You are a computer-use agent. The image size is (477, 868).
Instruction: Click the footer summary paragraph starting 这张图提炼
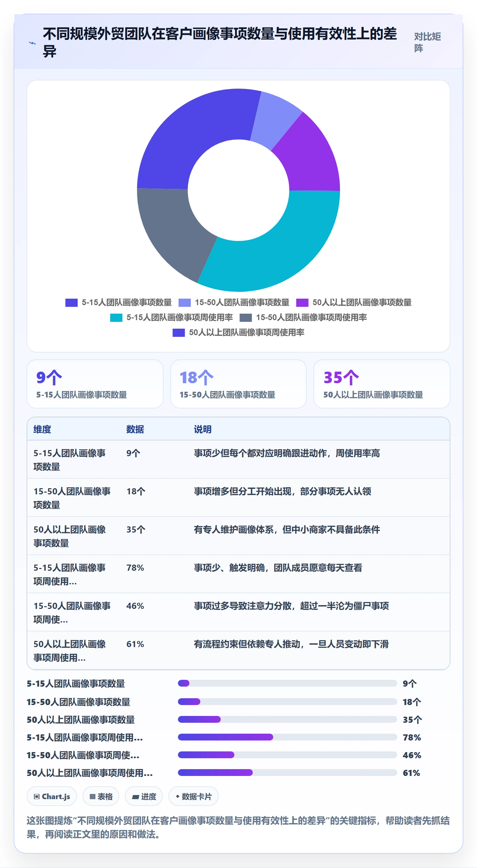[238, 827]
